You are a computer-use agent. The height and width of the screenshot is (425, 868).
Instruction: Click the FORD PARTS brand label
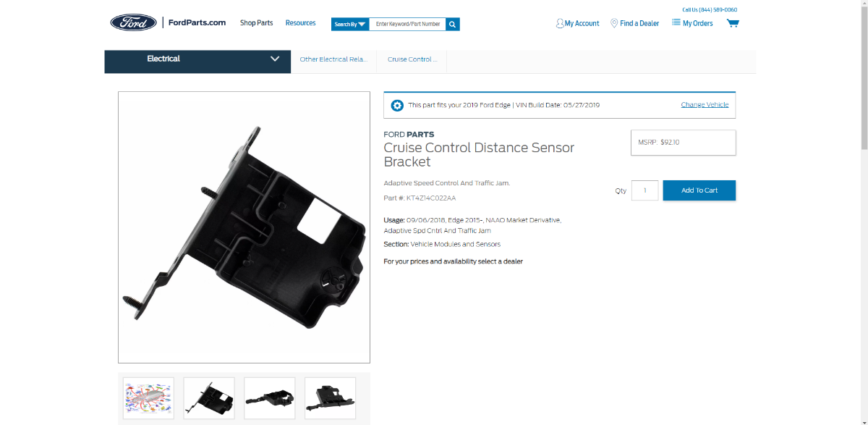click(409, 135)
